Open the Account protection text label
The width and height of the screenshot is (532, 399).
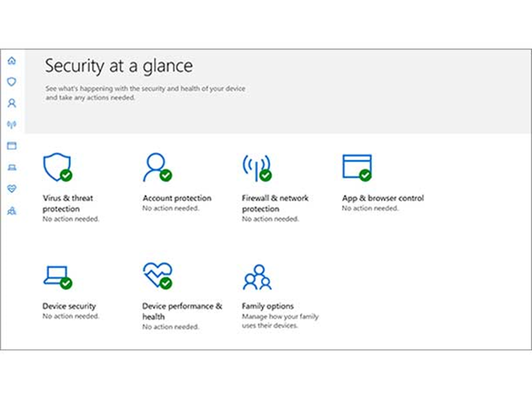click(x=177, y=198)
